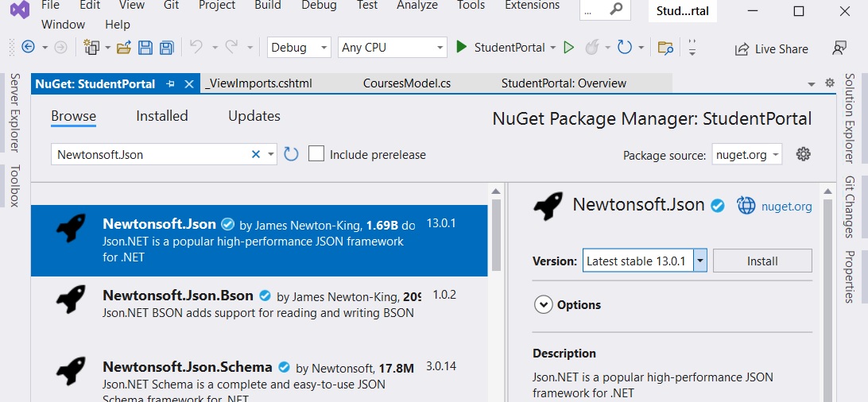Open the document well settings gear

829,83
